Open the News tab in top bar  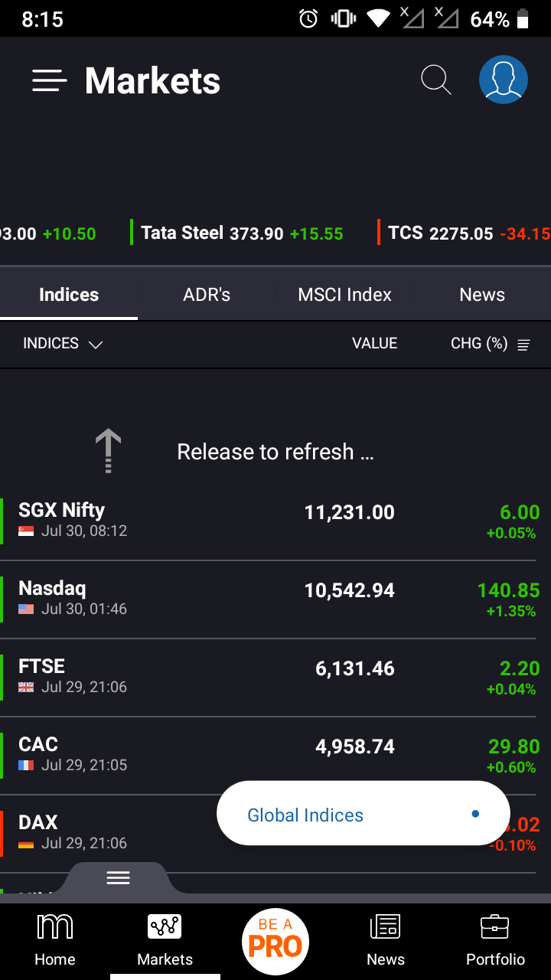pos(482,295)
